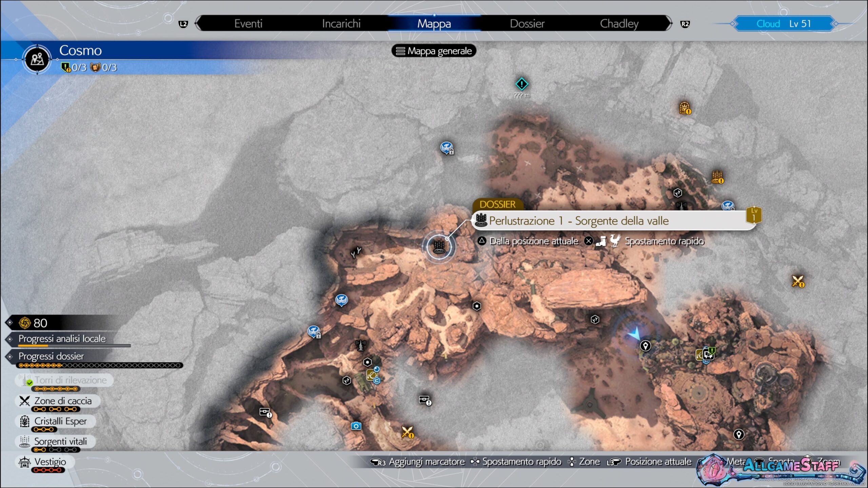Select the camera photo spot marker
868x488 pixels.
coord(356,426)
